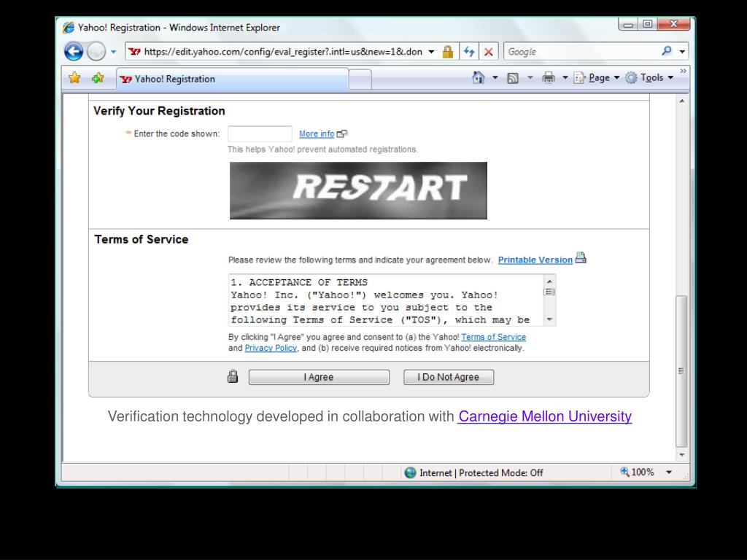Click the Google search box

(581, 52)
